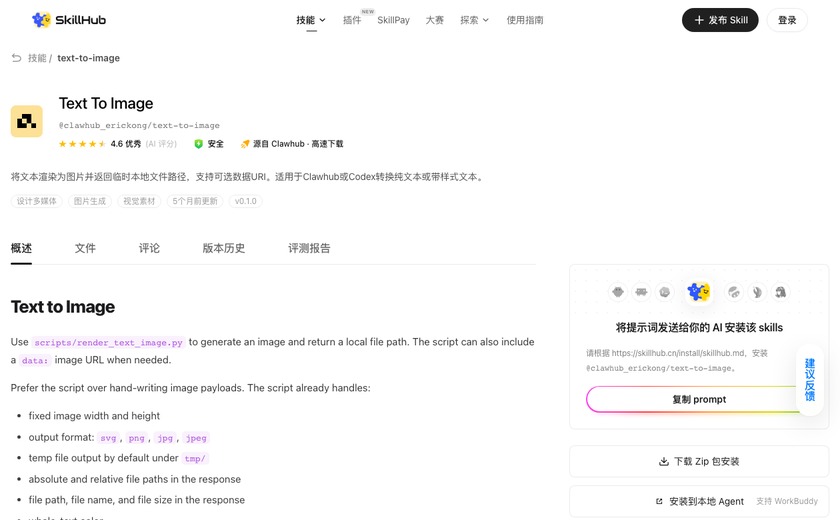
Task: Open the 建议反馈 feedback tab
Action: coord(809,380)
